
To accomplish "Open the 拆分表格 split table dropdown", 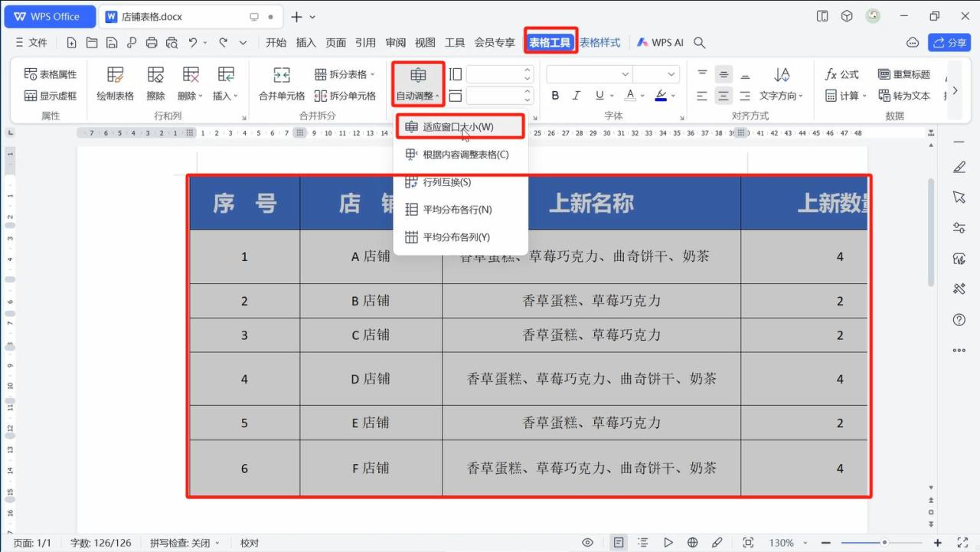I will pos(345,74).
